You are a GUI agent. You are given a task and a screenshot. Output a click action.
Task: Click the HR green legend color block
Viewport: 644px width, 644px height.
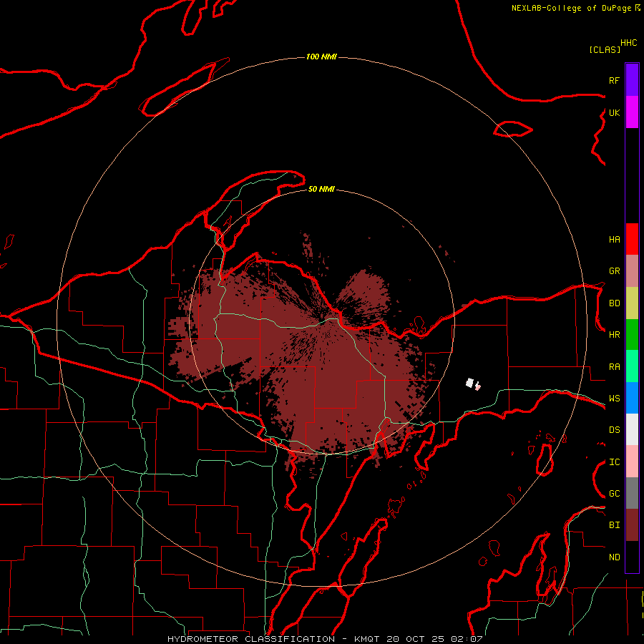pos(632,335)
